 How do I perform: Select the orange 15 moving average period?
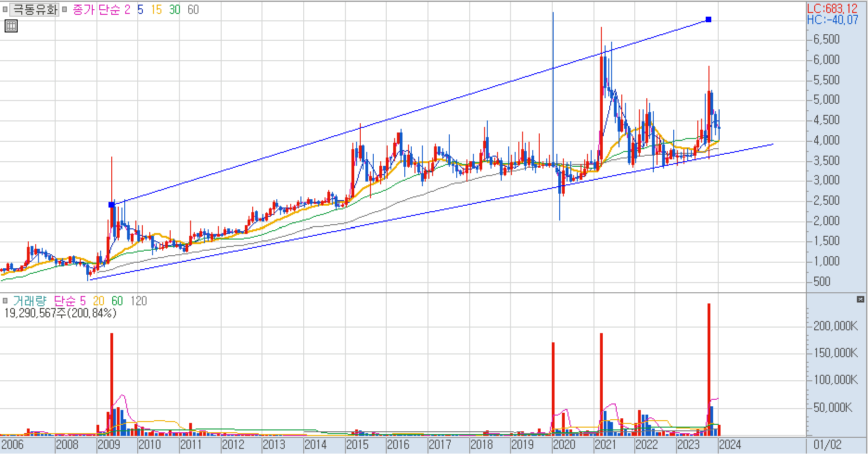(x=156, y=9)
